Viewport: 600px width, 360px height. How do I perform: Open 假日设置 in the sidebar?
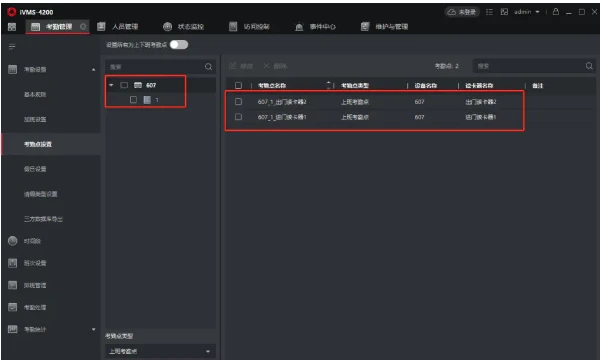click(35, 169)
